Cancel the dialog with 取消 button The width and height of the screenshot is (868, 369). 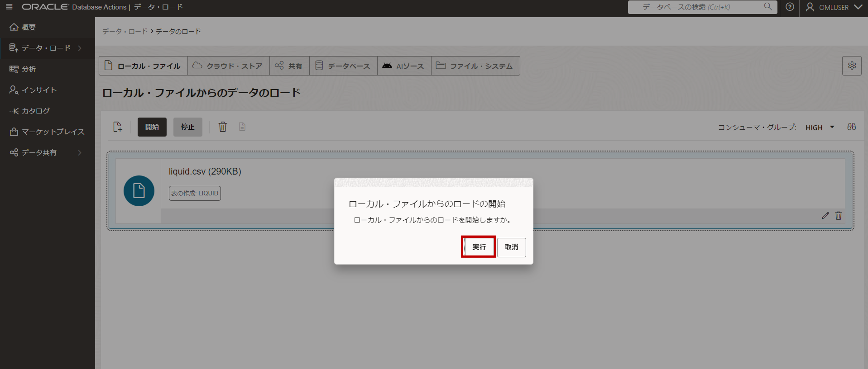(x=511, y=247)
